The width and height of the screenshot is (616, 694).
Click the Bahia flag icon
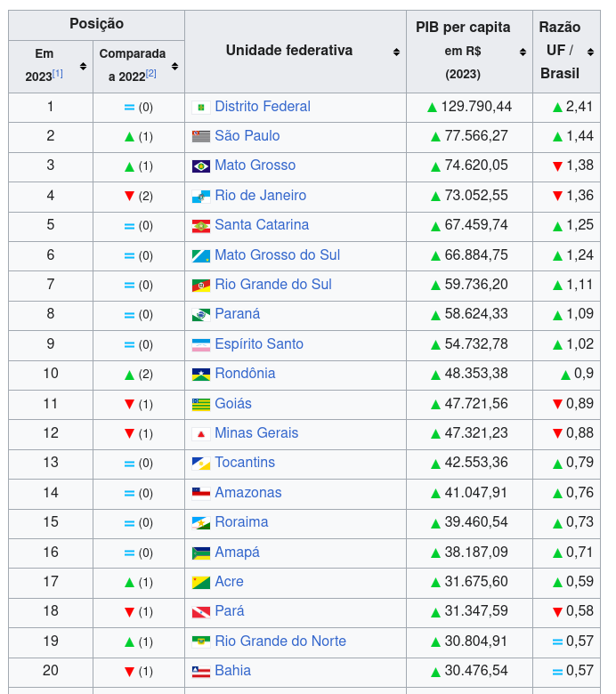(x=200, y=672)
